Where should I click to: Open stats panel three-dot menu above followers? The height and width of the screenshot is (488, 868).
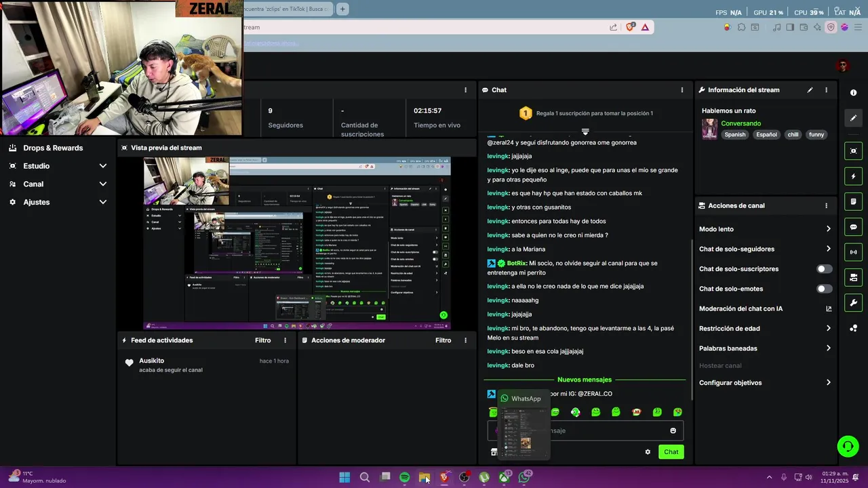tap(465, 90)
